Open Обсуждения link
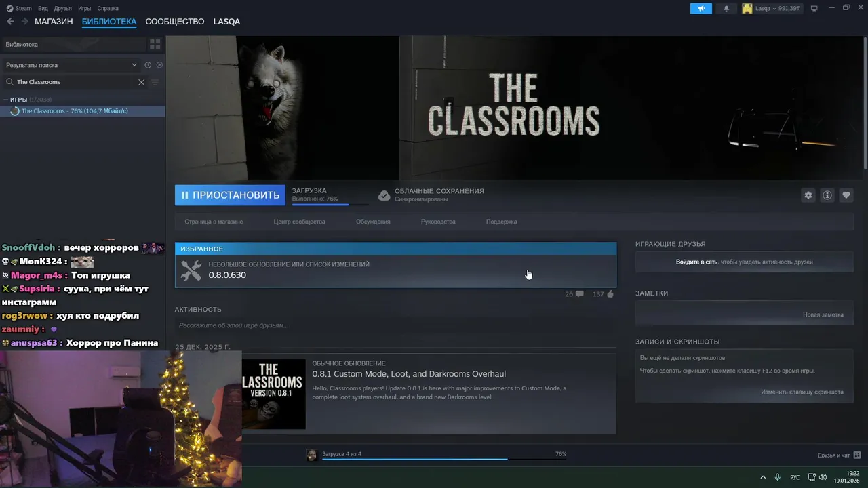Viewport: 868px width, 488px height. click(373, 222)
